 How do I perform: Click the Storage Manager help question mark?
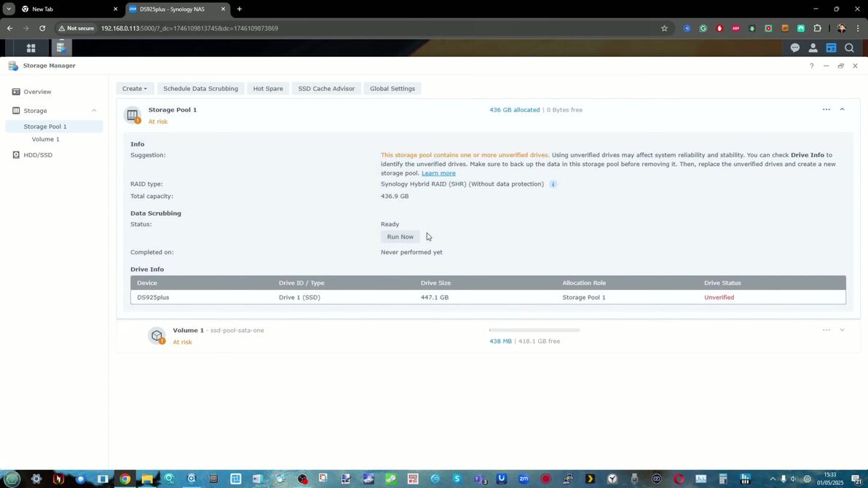pyautogui.click(x=811, y=66)
